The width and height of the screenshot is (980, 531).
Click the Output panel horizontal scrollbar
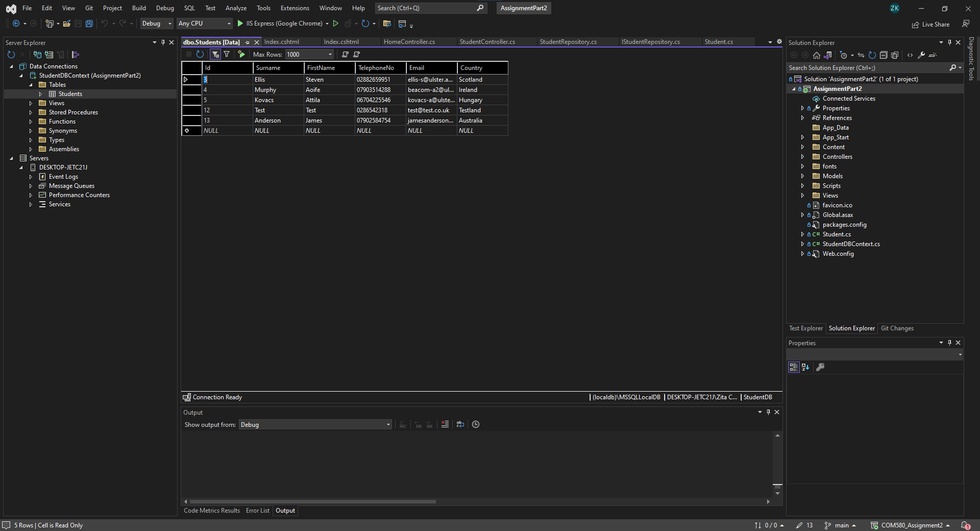point(312,501)
